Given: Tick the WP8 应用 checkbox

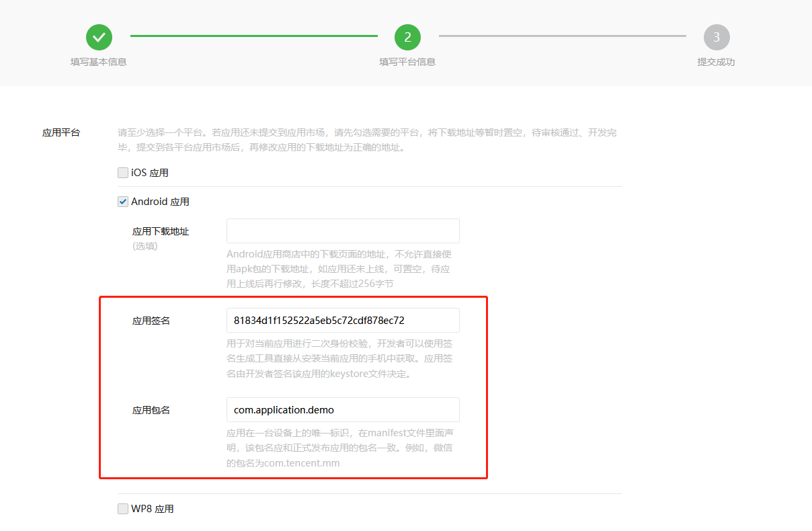Looking at the screenshot, I should coord(123,509).
